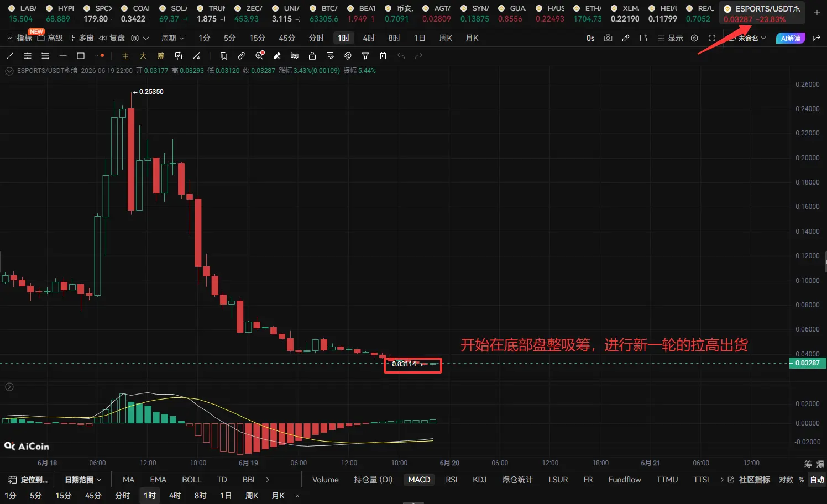Open the 多窗 multi-window option
The width and height of the screenshot is (827, 504).
coord(81,38)
